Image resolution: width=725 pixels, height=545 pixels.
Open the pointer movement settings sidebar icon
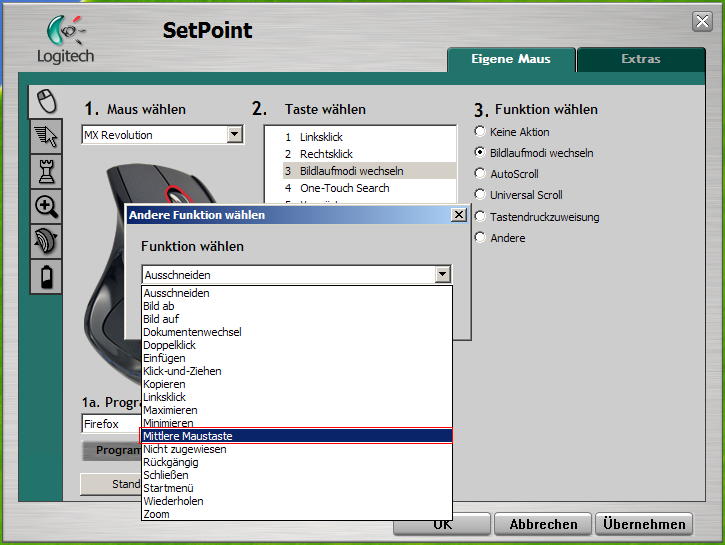(x=46, y=136)
